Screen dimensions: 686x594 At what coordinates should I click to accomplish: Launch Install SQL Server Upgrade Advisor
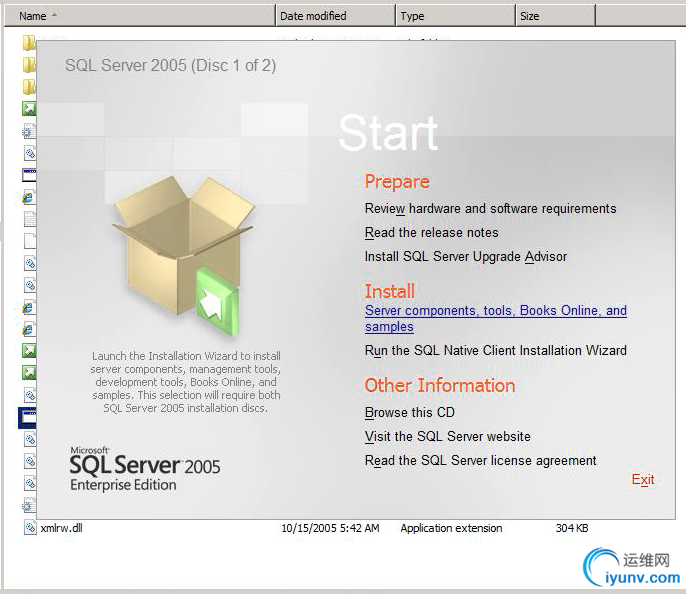coord(466,256)
